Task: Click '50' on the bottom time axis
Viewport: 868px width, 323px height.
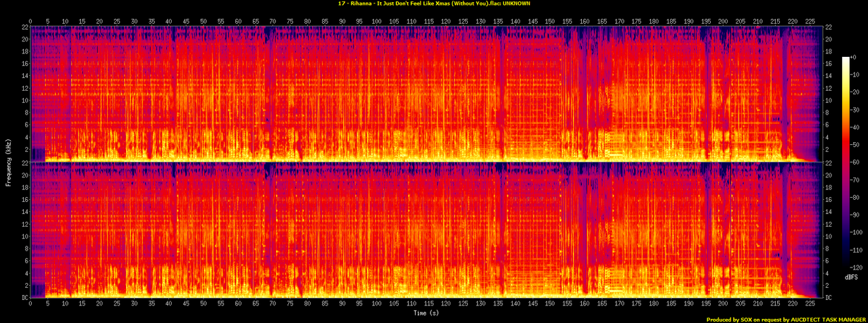Action: [x=203, y=305]
